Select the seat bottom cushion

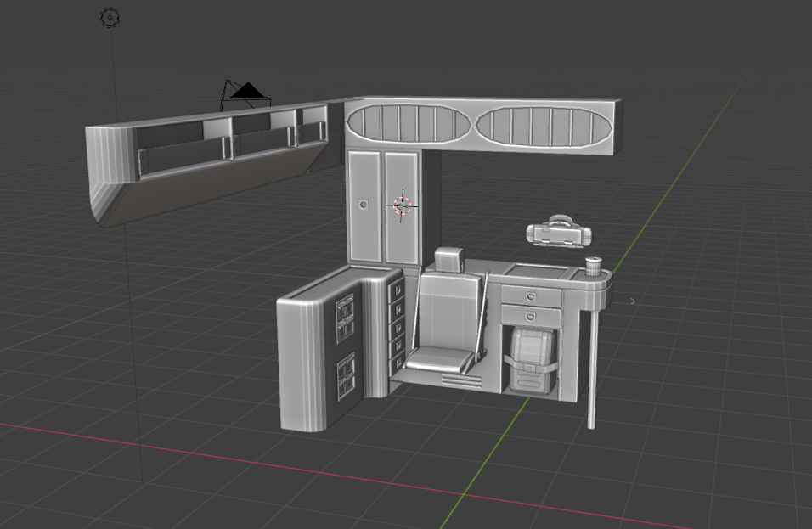click(x=440, y=358)
